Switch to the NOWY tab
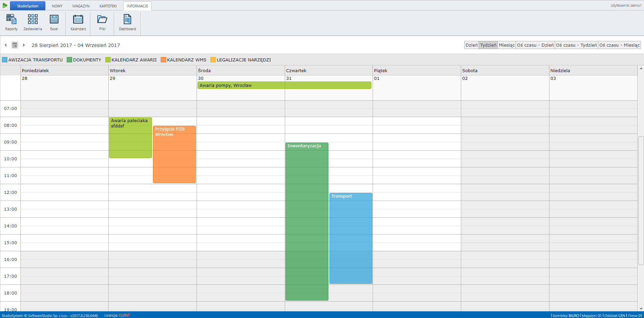Viewport: 644px width, 318px height. pos(57,6)
